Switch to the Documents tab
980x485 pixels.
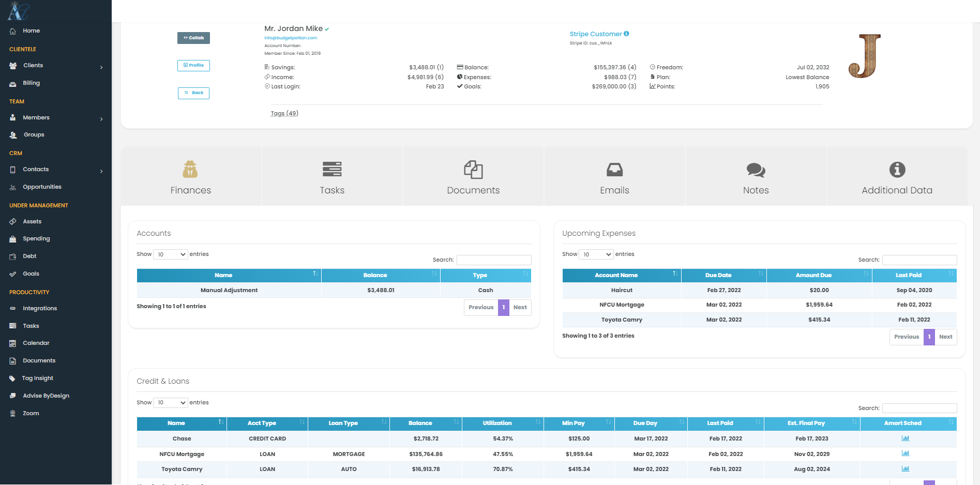coord(473,176)
